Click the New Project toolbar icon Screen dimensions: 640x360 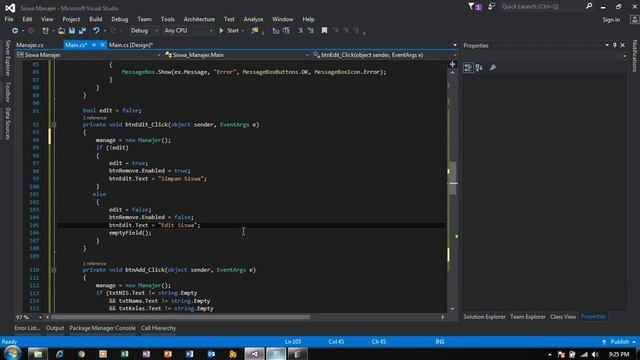[45, 31]
